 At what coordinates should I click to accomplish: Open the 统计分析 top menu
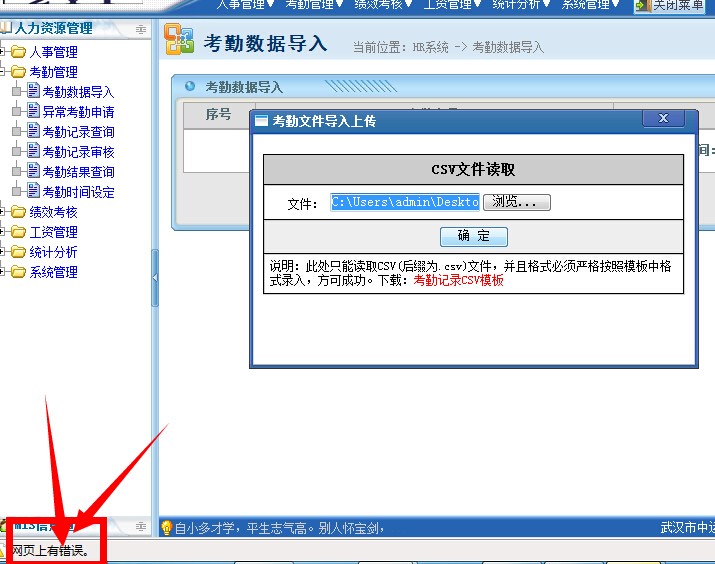pyautogui.click(x=522, y=5)
